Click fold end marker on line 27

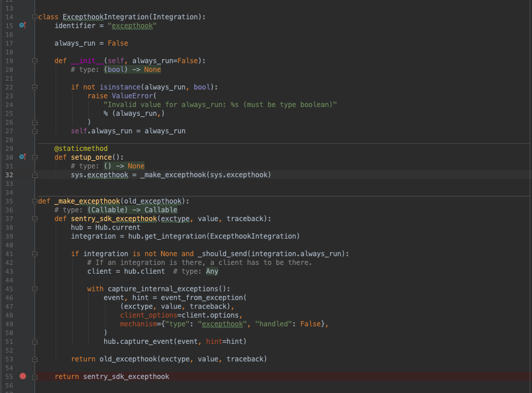[35, 131]
